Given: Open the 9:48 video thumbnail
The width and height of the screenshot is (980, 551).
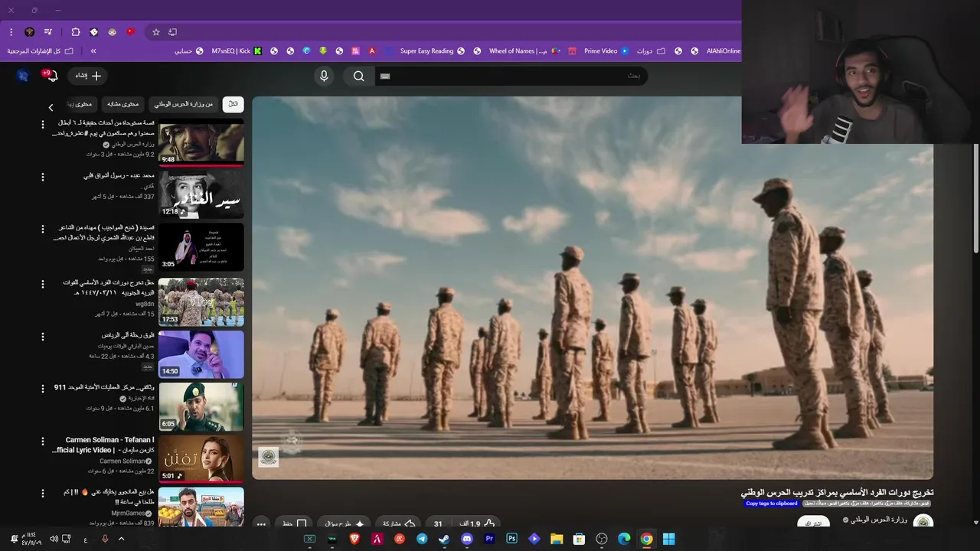Looking at the screenshot, I should point(201,142).
